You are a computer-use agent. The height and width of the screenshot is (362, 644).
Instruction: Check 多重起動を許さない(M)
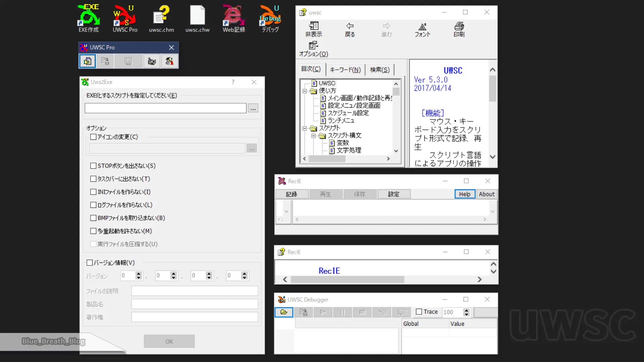(93, 231)
